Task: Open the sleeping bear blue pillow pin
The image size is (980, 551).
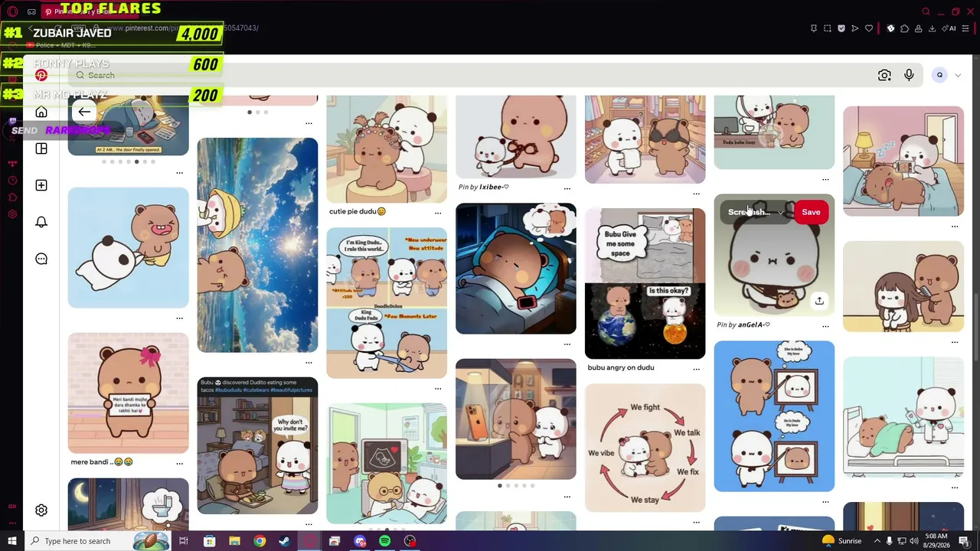Action: click(516, 269)
